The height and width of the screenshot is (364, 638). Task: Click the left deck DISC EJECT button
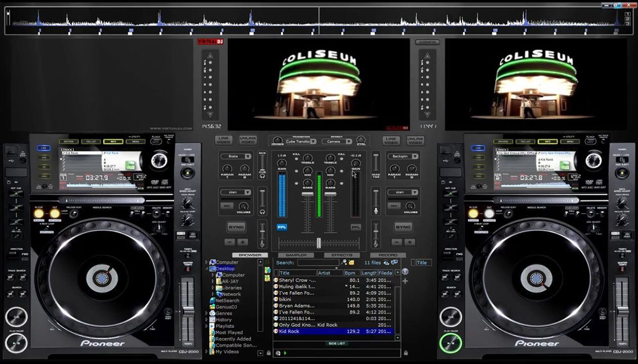(x=188, y=172)
